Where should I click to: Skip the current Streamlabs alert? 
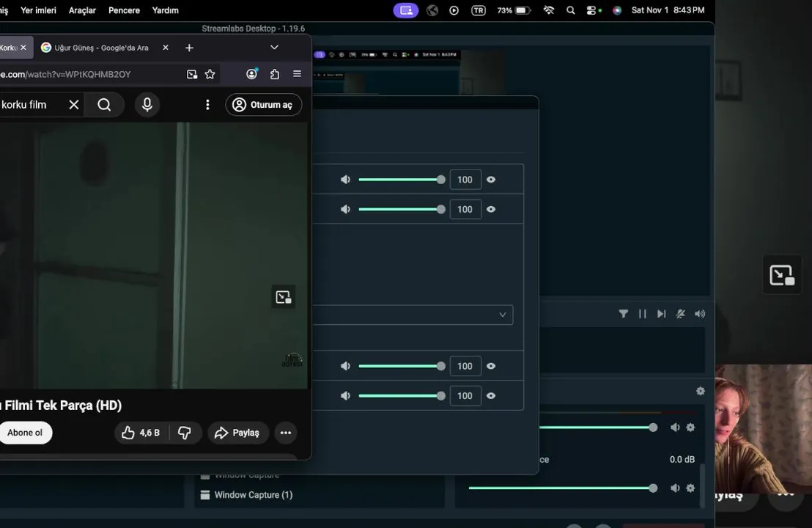pyautogui.click(x=661, y=314)
